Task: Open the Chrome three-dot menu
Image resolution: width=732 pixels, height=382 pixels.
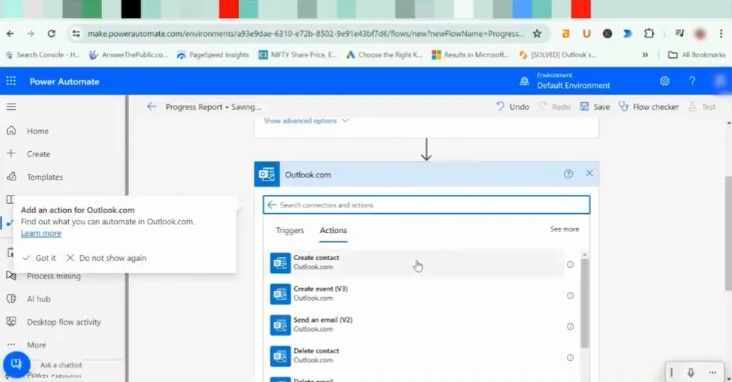Action: pyautogui.click(x=721, y=34)
